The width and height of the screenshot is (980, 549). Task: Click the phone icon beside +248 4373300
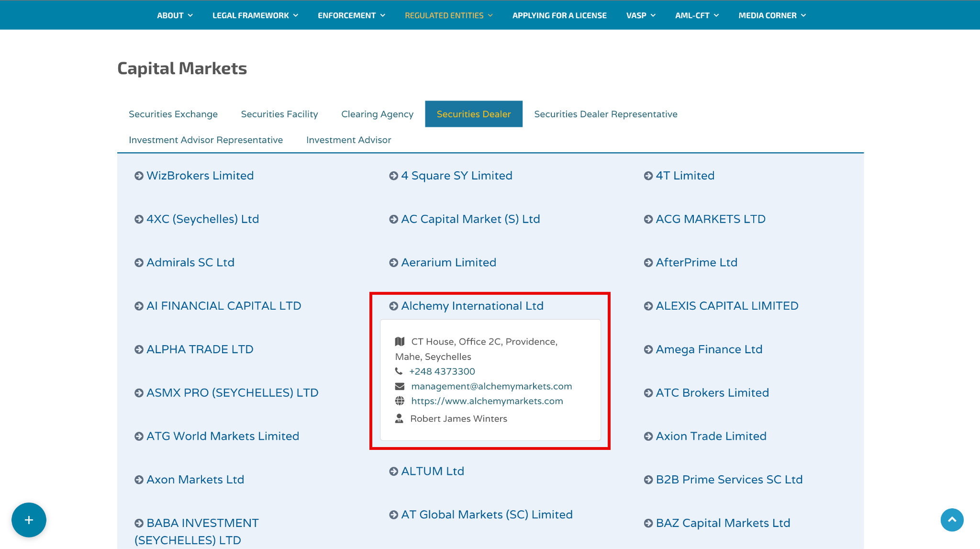399,371
